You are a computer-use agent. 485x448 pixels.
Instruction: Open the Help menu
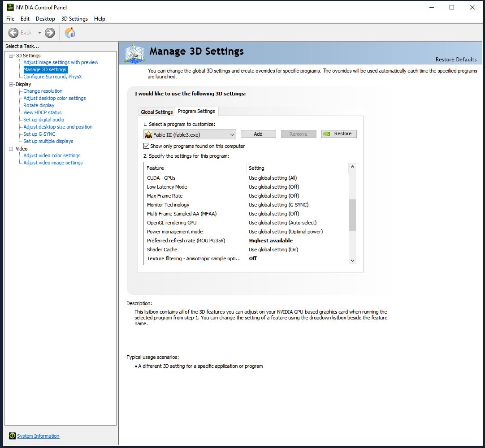[x=100, y=18]
